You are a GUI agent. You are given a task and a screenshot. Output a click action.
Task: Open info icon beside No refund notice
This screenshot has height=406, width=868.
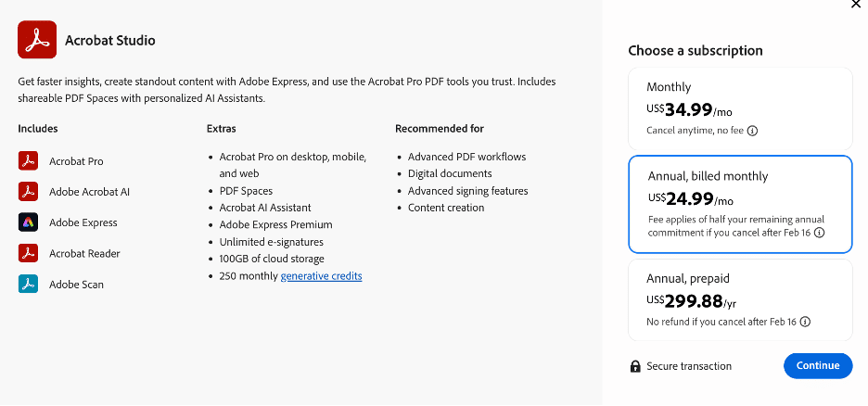click(x=806, y=322)
